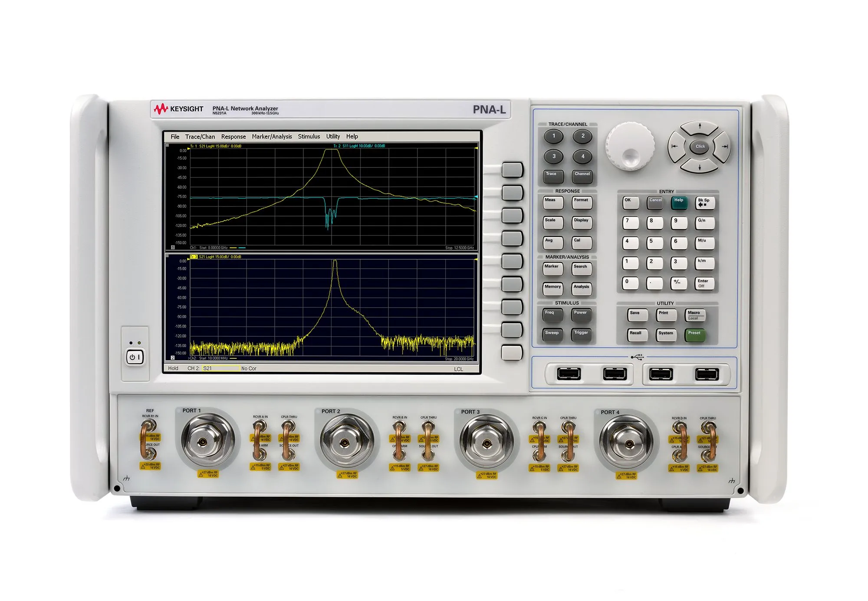Screen dimensions: 868x601
Task: Open the File menu
Action: (x=175, y=136)
